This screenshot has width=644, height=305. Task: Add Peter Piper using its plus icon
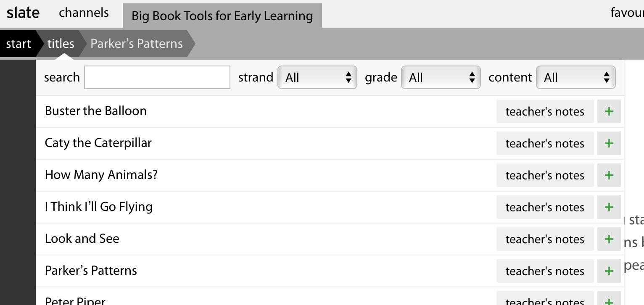609,300
